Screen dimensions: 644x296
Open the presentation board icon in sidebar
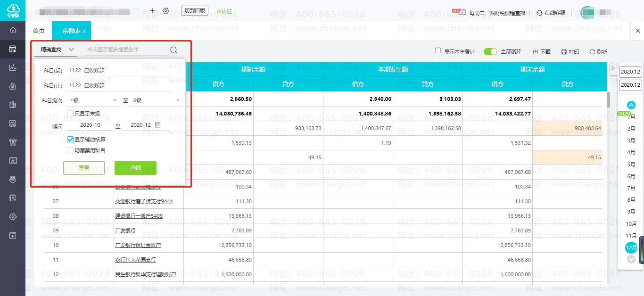click(x=13, y=161)
